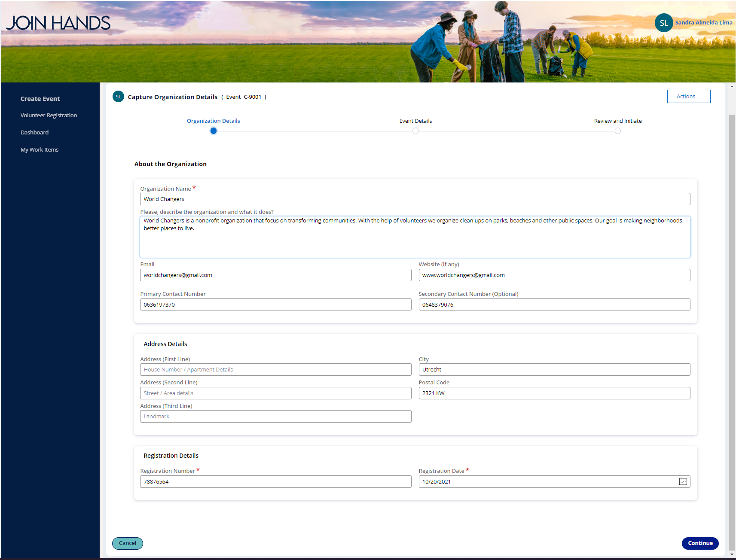Open the Actions menu
The image size is (736, 560).
[x=688, y=96]
